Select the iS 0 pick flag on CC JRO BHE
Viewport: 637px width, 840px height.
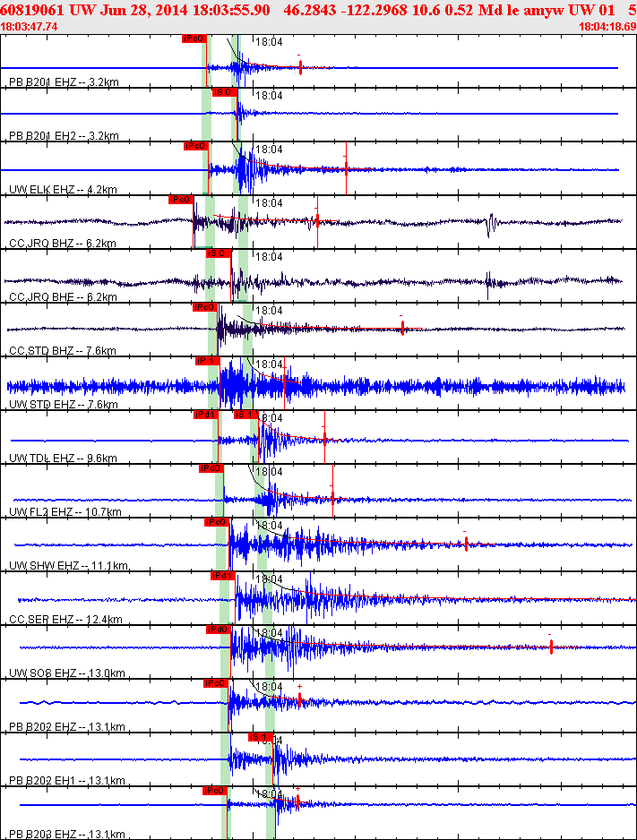point(218,253)
